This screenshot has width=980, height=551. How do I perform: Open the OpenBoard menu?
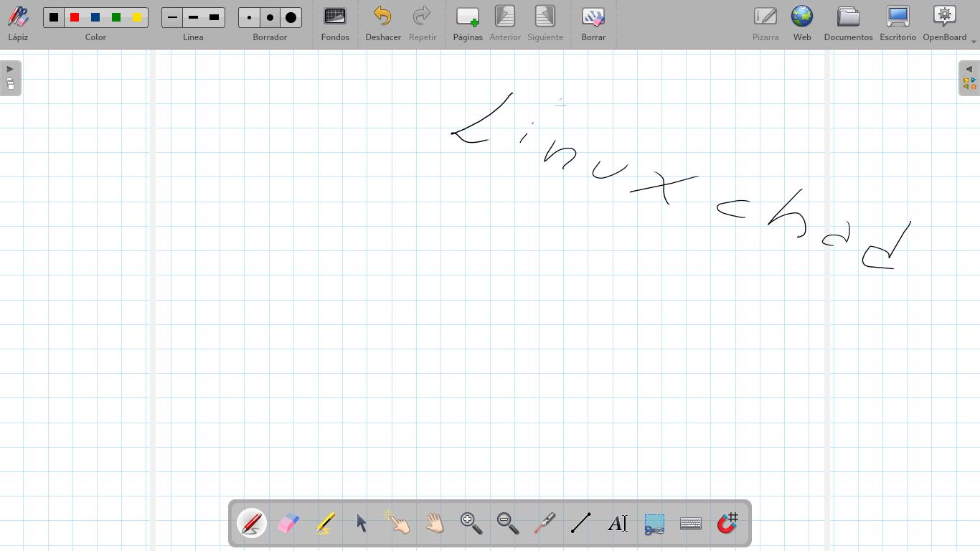coord(945,24)
